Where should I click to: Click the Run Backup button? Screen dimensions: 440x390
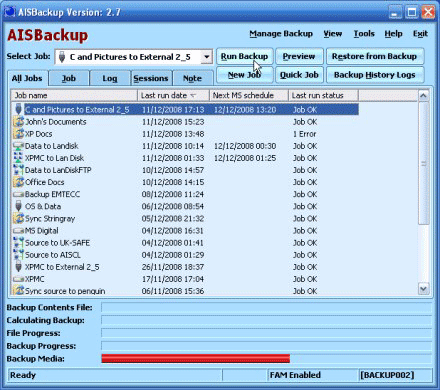point(244,56)
